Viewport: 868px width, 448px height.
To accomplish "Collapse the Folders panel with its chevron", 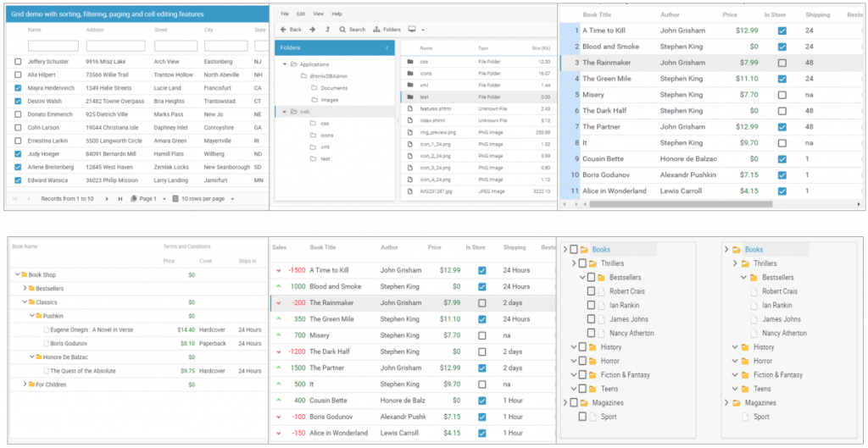I will point(387,48).
